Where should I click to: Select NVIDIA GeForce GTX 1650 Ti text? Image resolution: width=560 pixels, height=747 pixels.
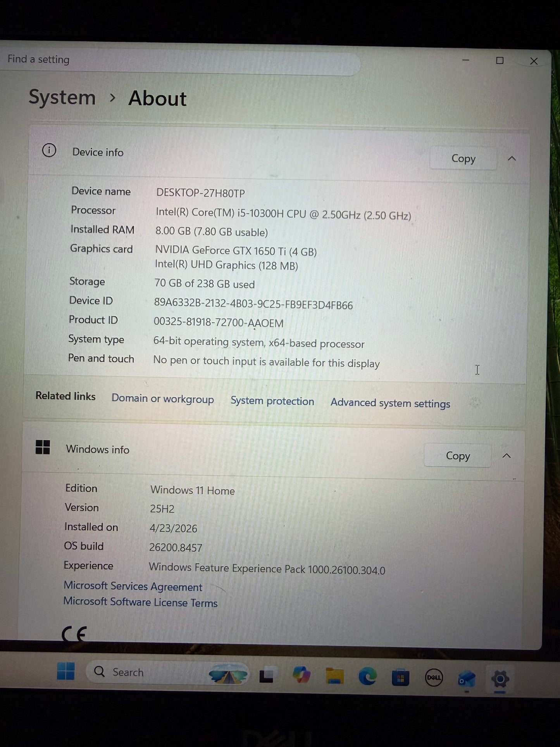[236, 251]
